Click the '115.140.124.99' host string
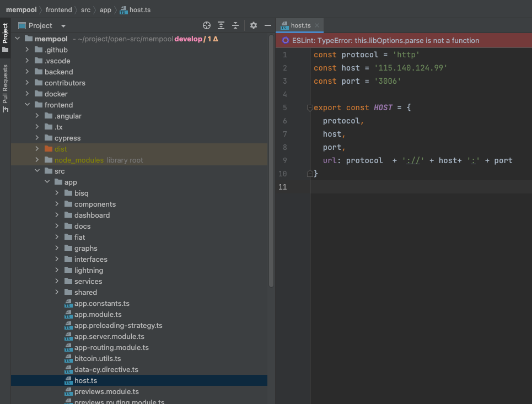Screen dimensions: 532x404 point(411,68)
